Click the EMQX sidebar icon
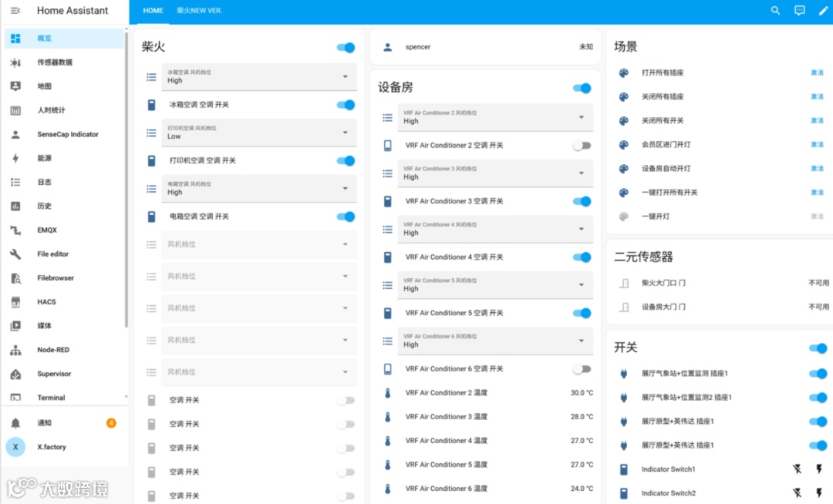Image resolution: width=833 pixels, height=504 pixels. (15, 230)
